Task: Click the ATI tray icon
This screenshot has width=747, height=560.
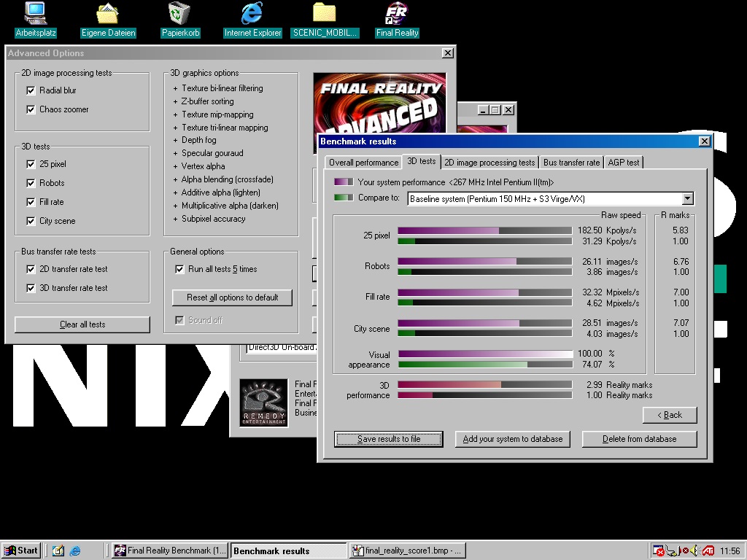Action: pyautogui.click(x=708, y=551)
